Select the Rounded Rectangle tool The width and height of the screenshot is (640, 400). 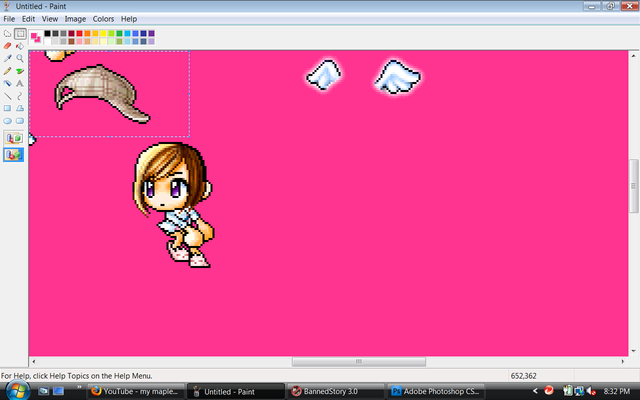tap(20, 121)
